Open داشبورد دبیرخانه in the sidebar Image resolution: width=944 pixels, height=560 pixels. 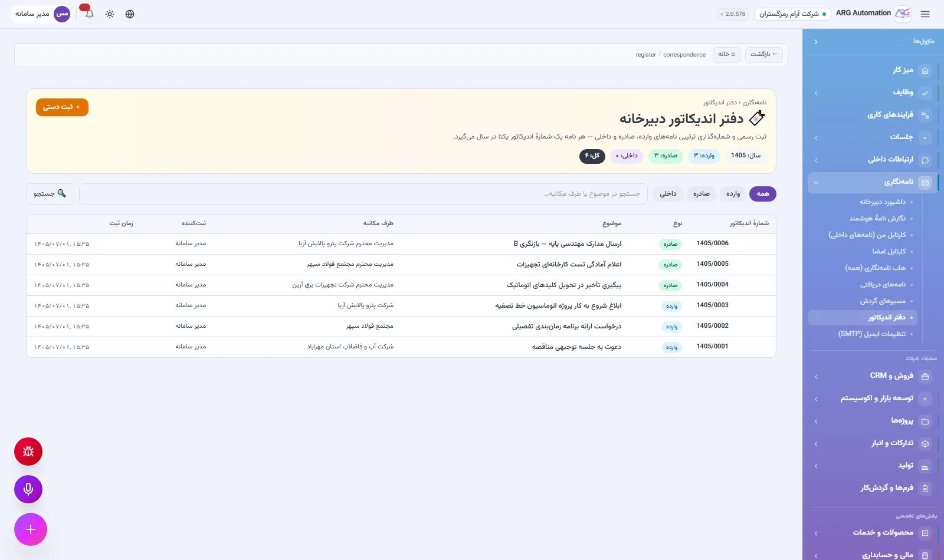pyautogui.click(x=882, y=202)
